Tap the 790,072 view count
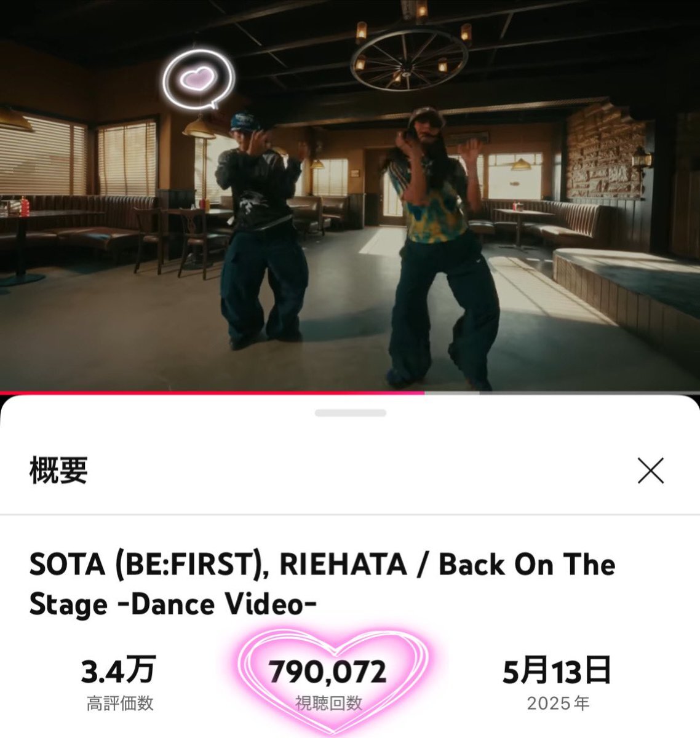The image size is (700, 738). click(327, 672)
